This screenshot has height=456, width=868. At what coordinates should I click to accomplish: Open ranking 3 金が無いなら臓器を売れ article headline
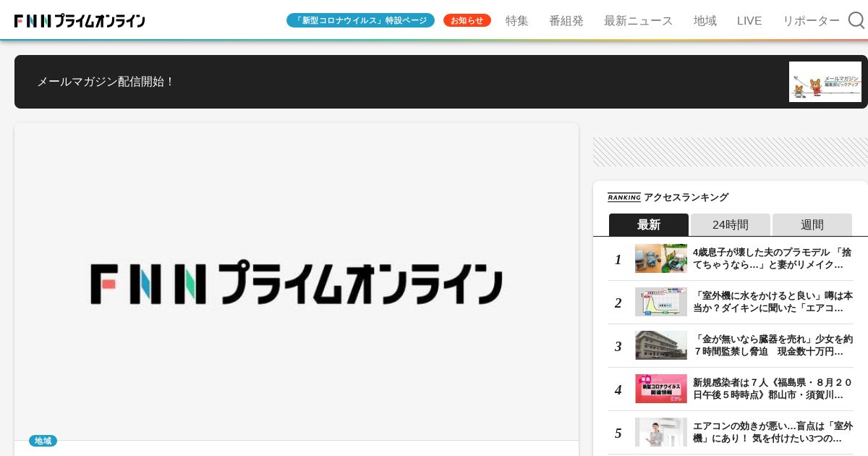click(x=773, y=345)
